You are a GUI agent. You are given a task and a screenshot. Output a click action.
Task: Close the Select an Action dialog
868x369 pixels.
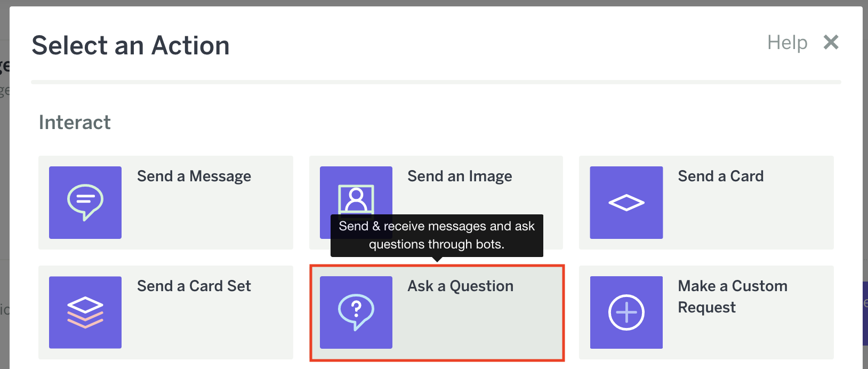pyautogui.click(x=831, y=42)
